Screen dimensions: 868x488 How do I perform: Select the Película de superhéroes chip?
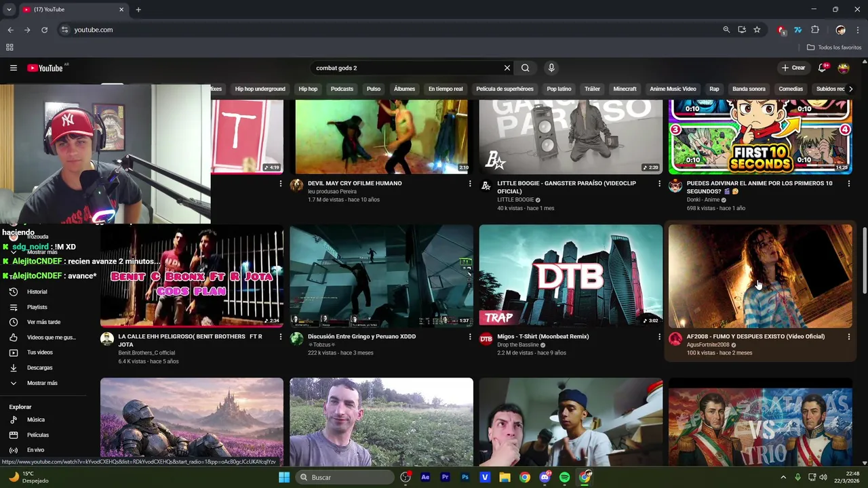click(x=505, y=89)
